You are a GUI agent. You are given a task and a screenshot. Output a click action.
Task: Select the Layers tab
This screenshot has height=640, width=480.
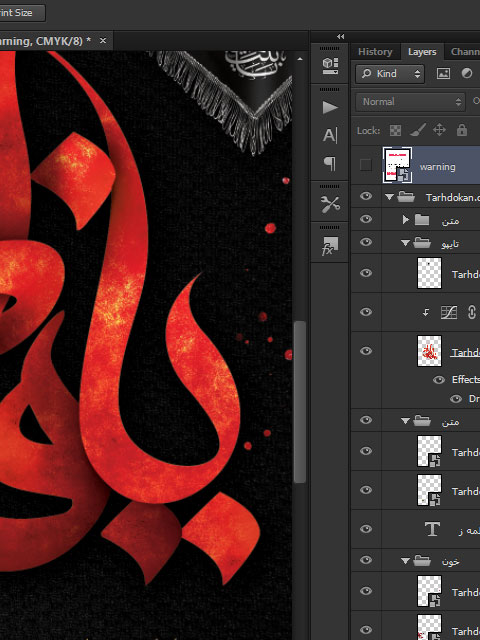[422, 52]
